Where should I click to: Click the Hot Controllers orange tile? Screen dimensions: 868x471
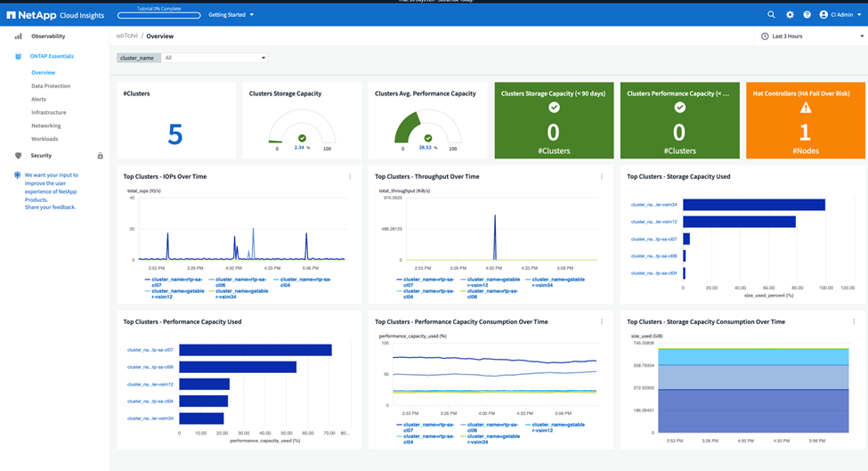pyautogui.click(x=805, y=120)
